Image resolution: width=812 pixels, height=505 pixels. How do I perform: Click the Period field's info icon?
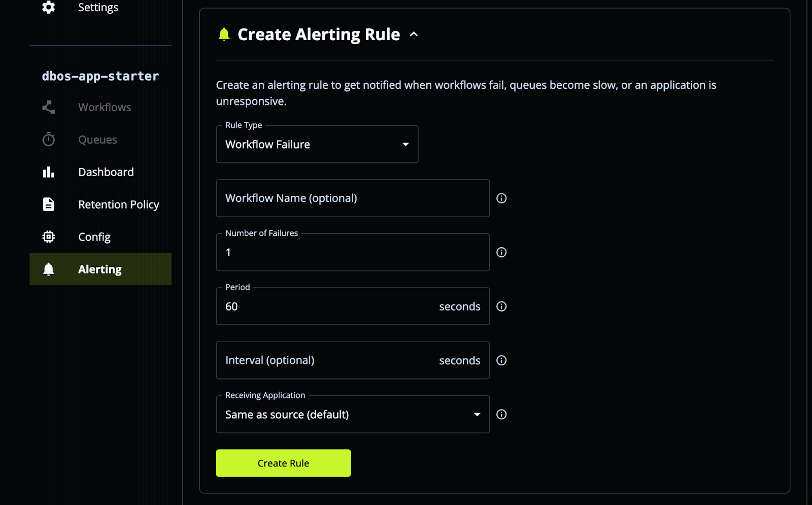click(501, 306)
